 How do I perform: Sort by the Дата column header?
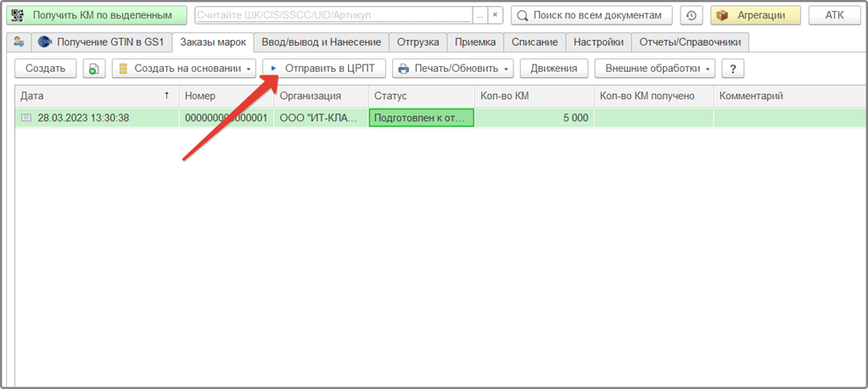97,96
